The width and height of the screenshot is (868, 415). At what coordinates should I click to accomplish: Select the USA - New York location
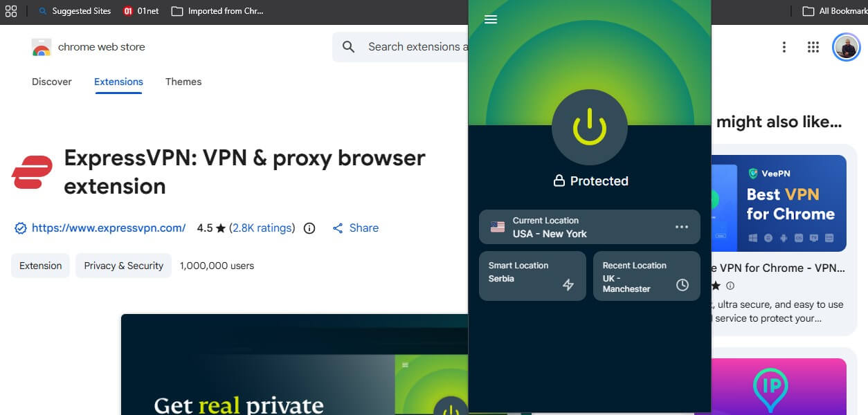click(590, 227)
